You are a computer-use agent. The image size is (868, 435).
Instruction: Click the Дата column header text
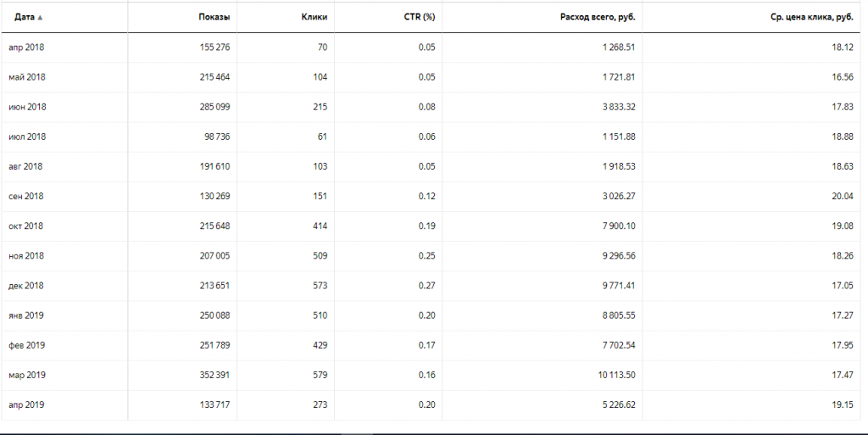[24, 17]
